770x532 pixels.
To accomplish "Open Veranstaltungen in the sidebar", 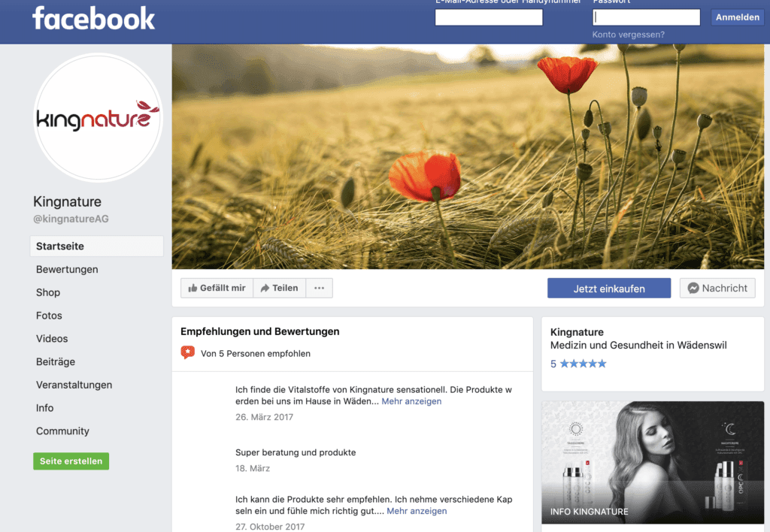I will [x=74, y=385].
